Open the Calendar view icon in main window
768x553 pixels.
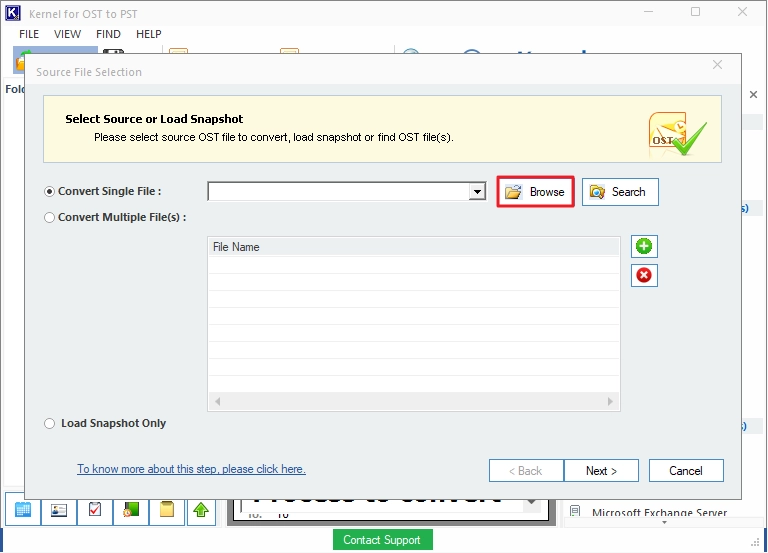pyautogui.click(x=23, y=510)
